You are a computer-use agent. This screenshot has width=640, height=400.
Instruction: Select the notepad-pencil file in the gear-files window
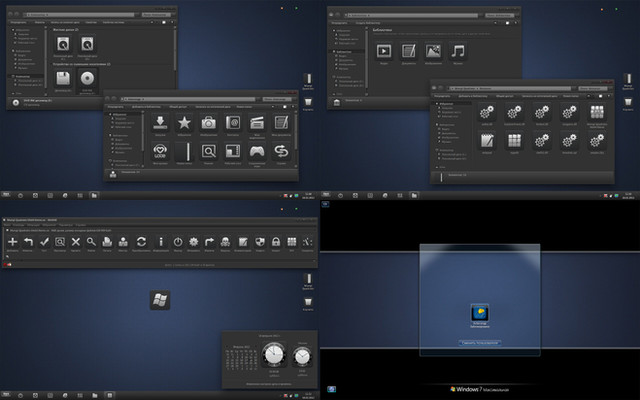(487, 140)
